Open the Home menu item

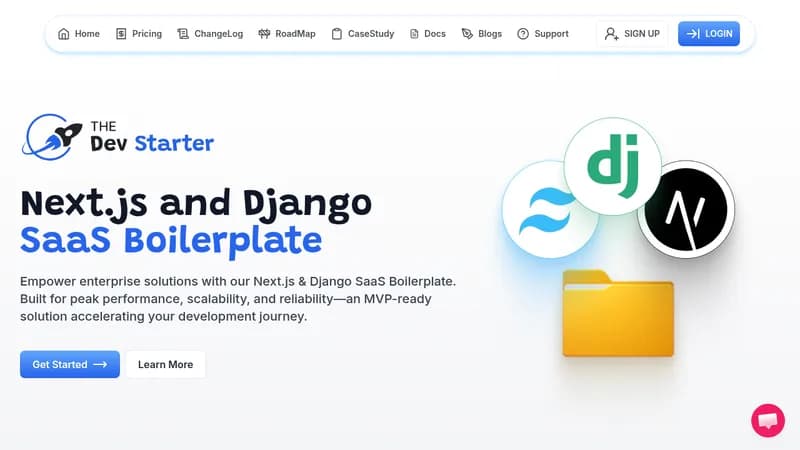click(79, 34)
